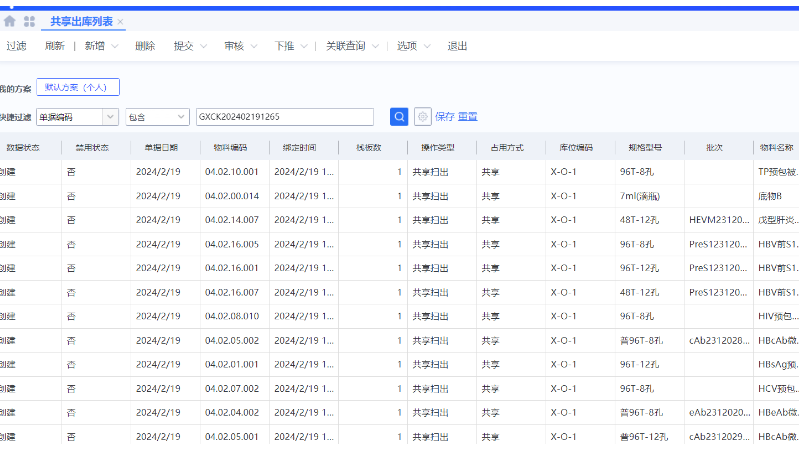Open the home page icon

coord(9,21)
